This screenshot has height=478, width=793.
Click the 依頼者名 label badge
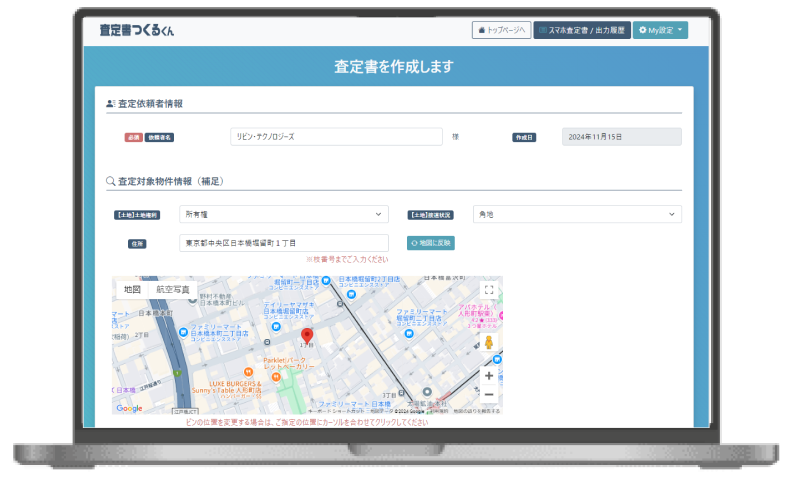(x=159, y=138)
